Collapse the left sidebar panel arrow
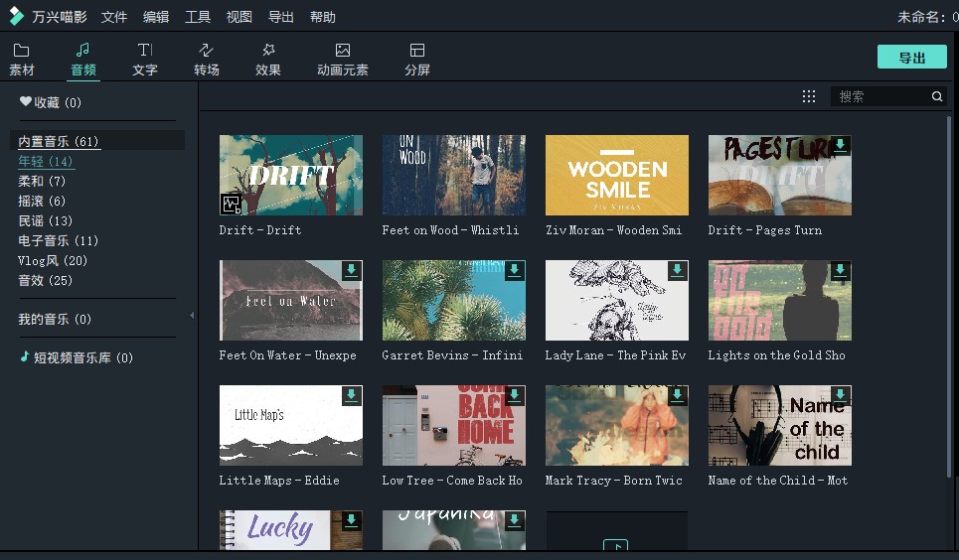 point(192,316)
